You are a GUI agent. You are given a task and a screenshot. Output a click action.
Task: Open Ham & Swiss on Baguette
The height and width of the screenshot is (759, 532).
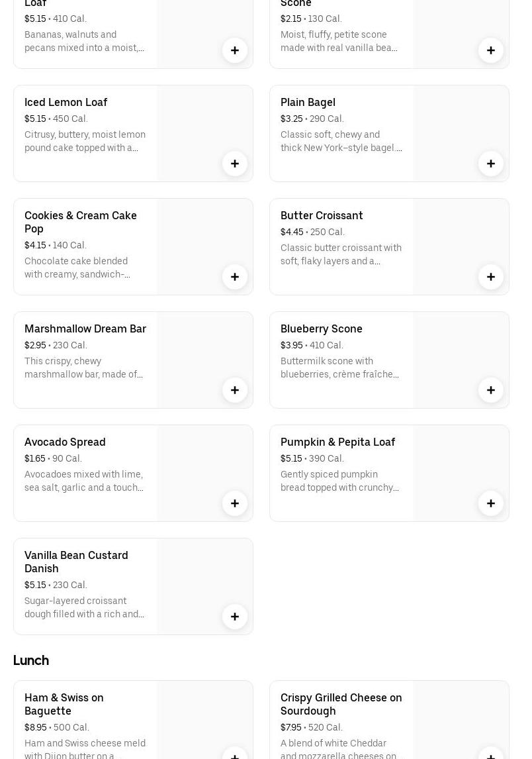pyautogui.click(x=64, y=704)
